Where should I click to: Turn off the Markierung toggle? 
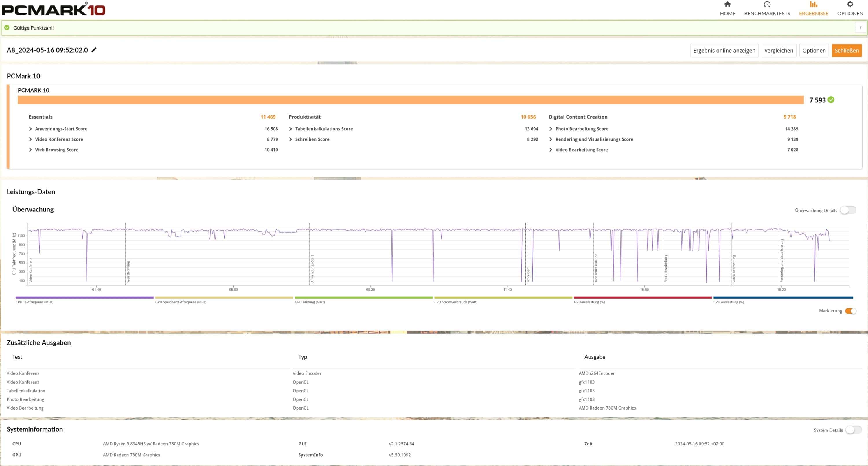pyautogui.click(x=850, y=311)
